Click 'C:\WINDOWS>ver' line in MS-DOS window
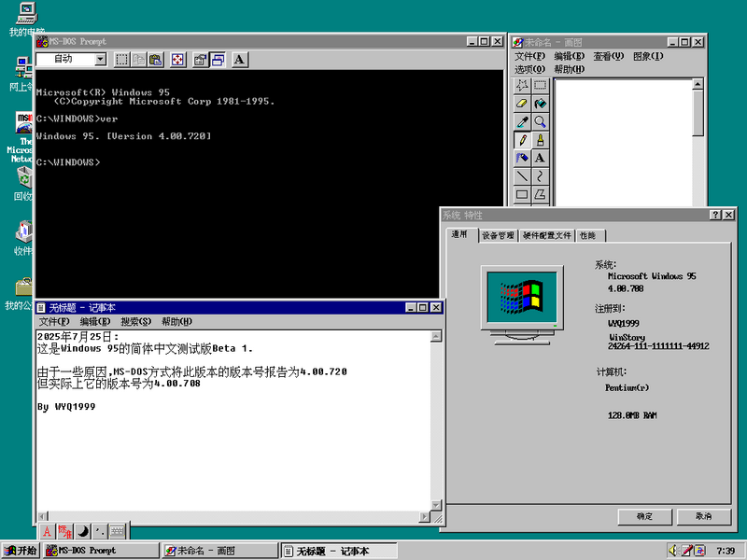This screenshot has width=747, height=560. coord(77,119)
